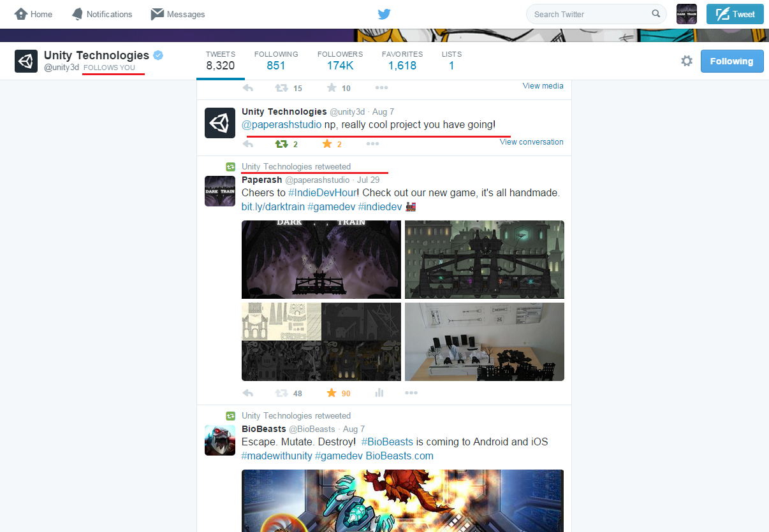Reply to the 'np, really cool project' tweet
The width and height of the screenshot is (769, 532).
248,145
